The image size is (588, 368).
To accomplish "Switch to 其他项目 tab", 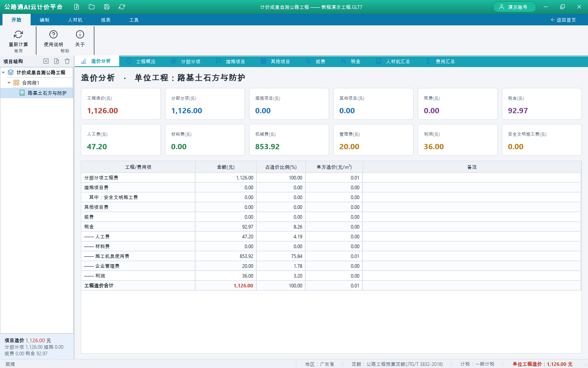I will [276, 61].
